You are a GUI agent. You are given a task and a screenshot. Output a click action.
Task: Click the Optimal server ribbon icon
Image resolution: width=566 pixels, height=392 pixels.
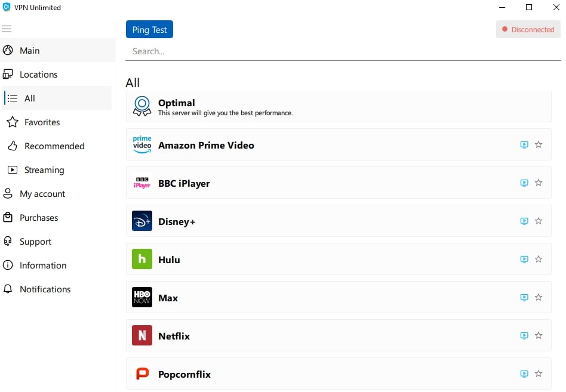pyautogui.click(x=142, y=106)
